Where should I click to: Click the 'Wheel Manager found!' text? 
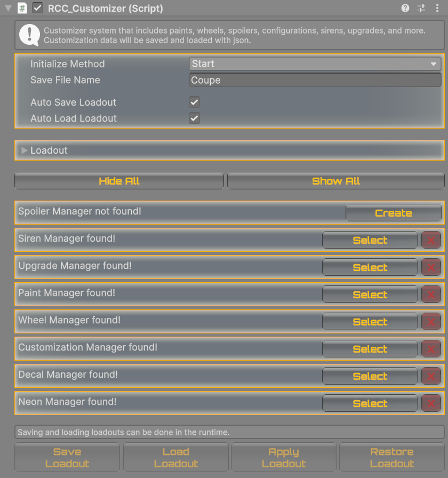(69, 320)
